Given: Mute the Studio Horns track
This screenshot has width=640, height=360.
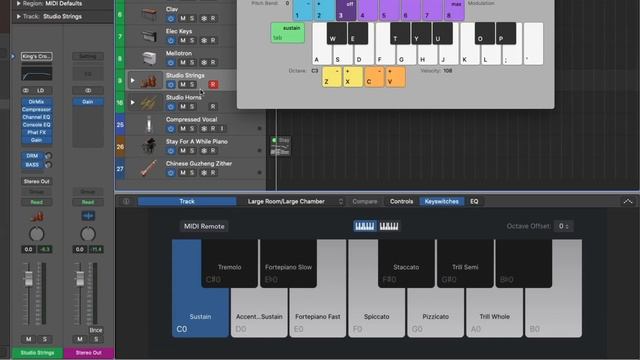Looking at the screenshot, I should click(x=183, y=107).
